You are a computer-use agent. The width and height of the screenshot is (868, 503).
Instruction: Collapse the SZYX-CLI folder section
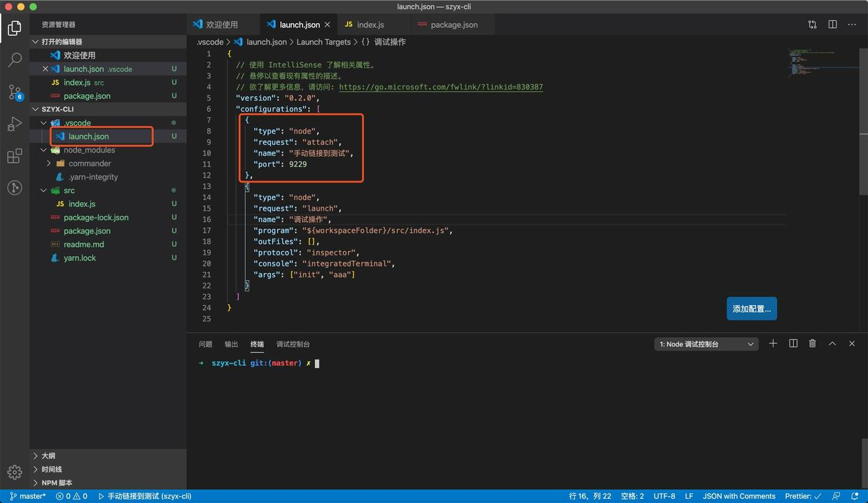click(x=108, y=109)
